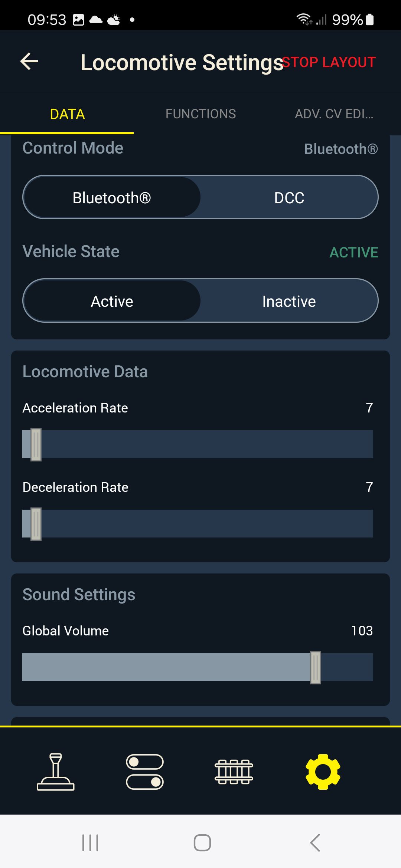Set vehicle state to Inactive

[289, 301]
